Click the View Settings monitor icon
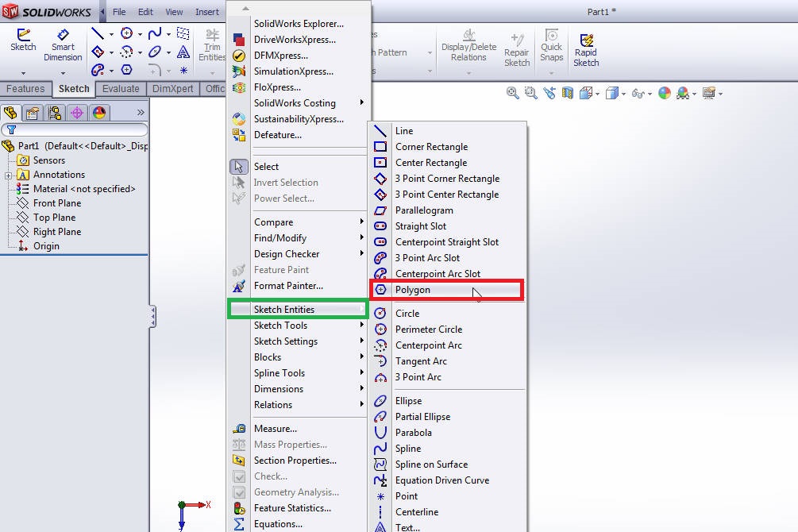 click(x=708, y=93)
